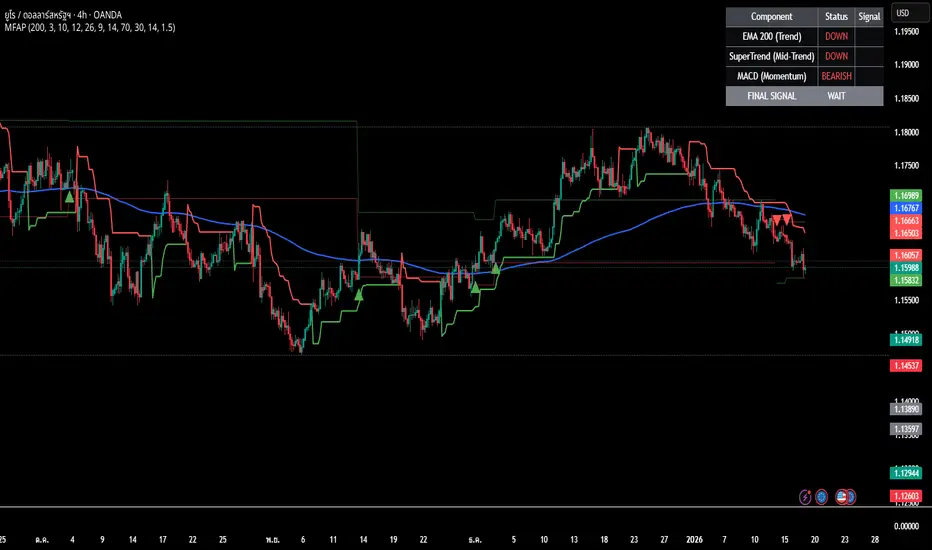Click the BEARISH status cell
Viewport: 932px width, 550px height.
[836, 76]
